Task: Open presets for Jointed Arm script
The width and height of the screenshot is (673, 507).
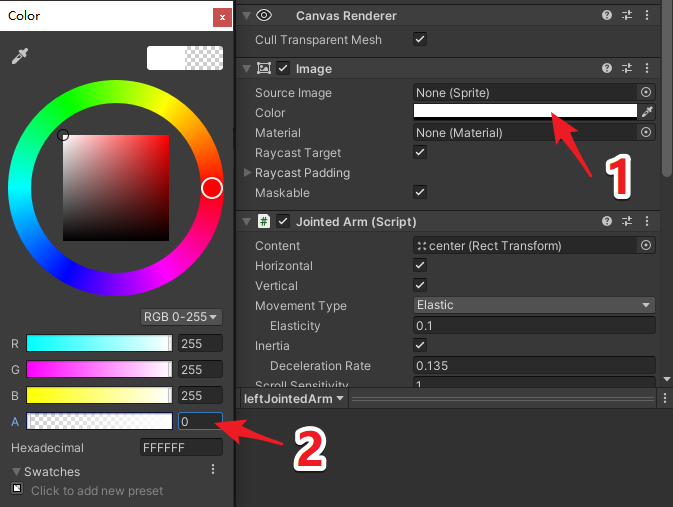Action: coord(627,221)
